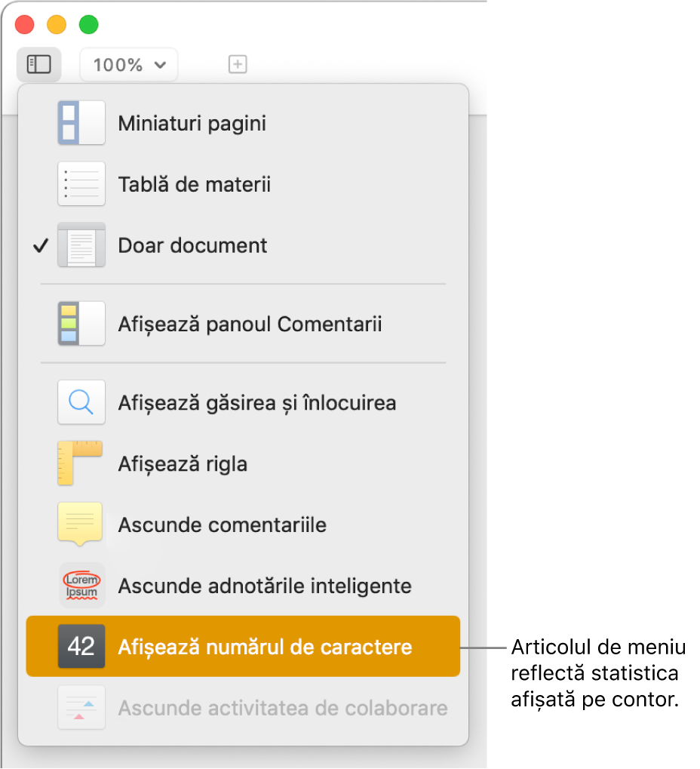Click the Tablă de materii list icon

click(81, 184)
